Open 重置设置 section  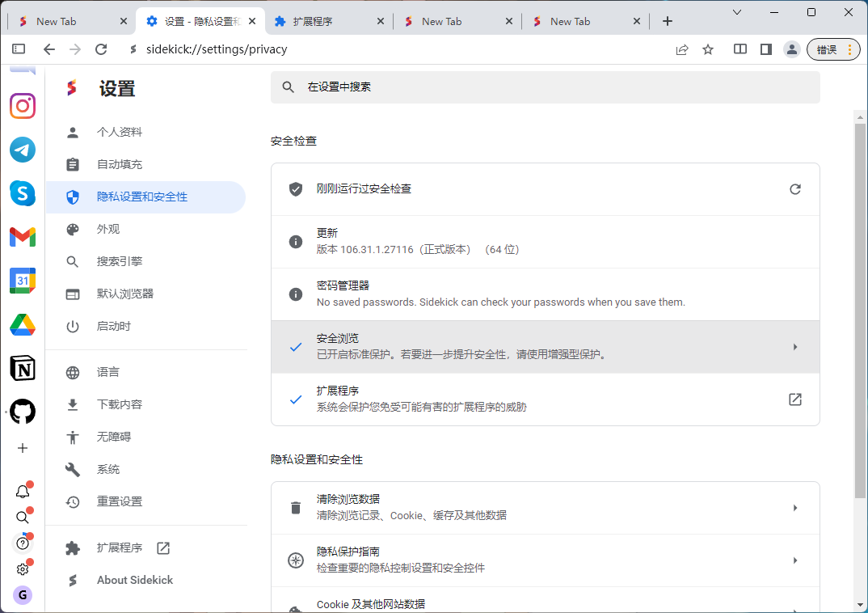tap(146, 501)
